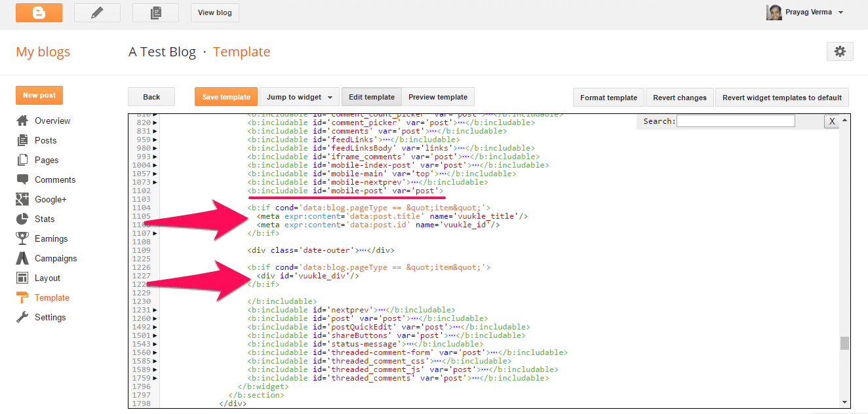The image size is (868, 414).
Task: Close the search box with X
Action: click(x=831, y=121)
